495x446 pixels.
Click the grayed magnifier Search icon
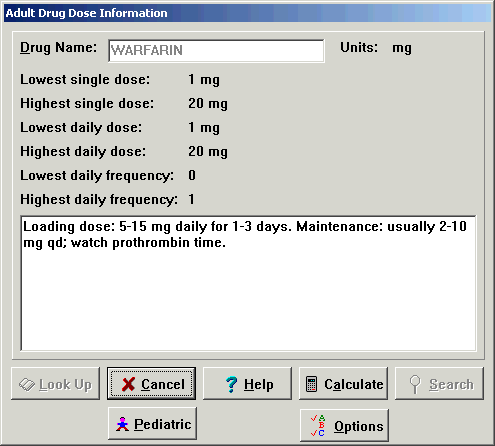(415, 384)
